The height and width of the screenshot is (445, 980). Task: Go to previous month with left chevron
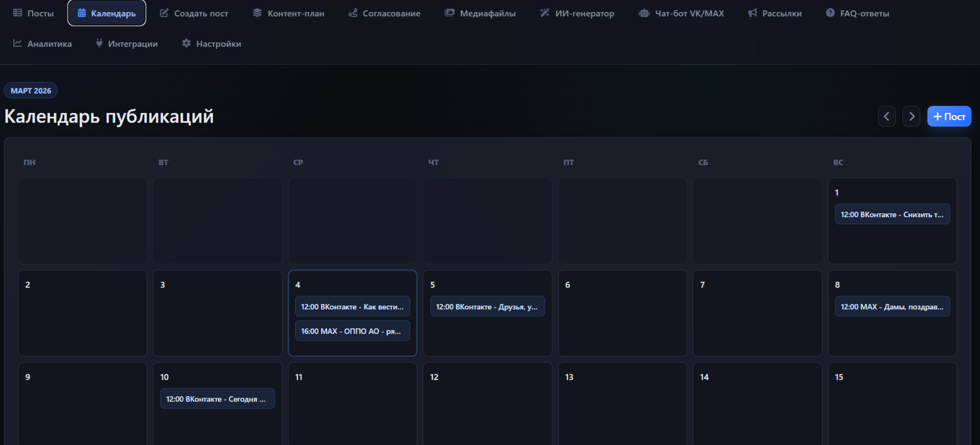point(887,116)
